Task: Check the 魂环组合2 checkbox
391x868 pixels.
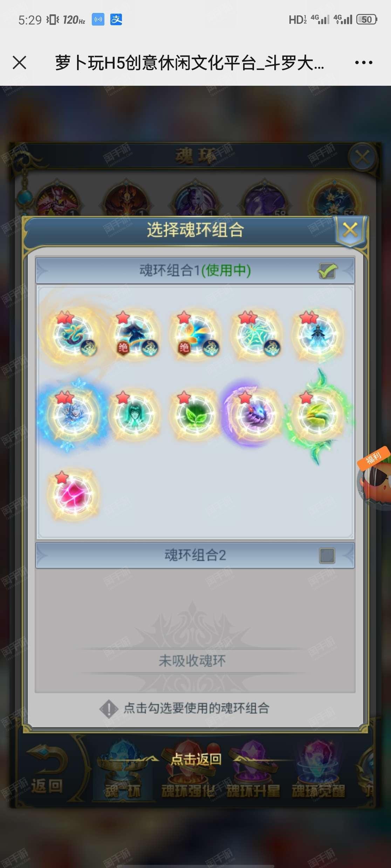Action: coord(327,555)
